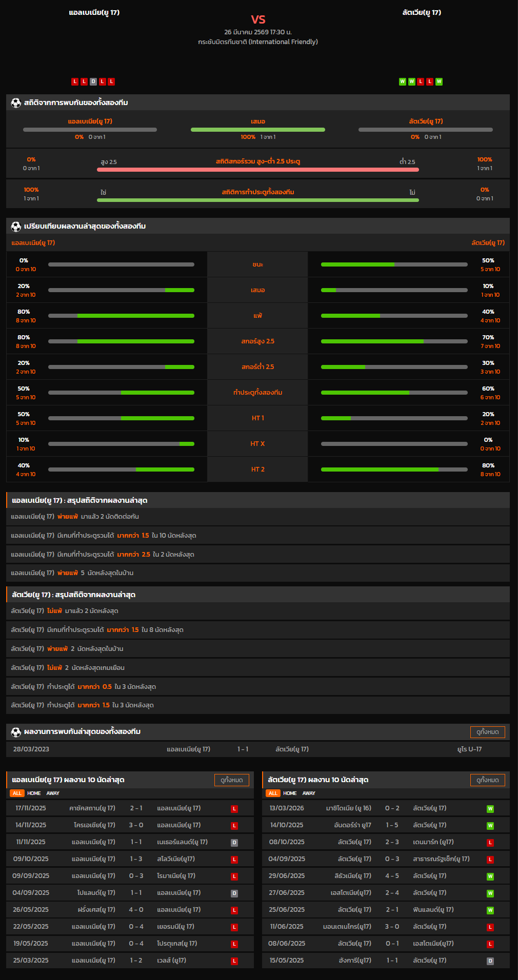Switch to HOME filter in Latvia's last 10 matches
The image size is (518, 980).
(x=290, y=793)
